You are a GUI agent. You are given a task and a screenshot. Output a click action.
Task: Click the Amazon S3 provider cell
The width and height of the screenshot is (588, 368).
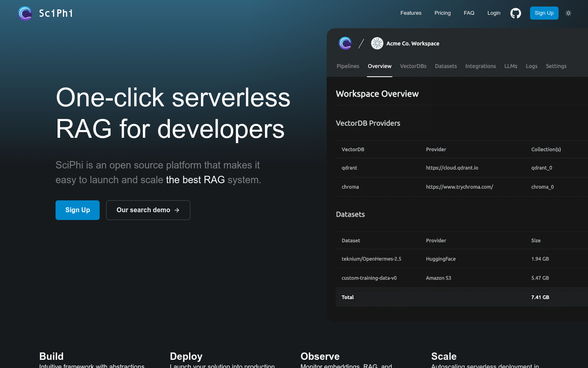click(439, 278)
